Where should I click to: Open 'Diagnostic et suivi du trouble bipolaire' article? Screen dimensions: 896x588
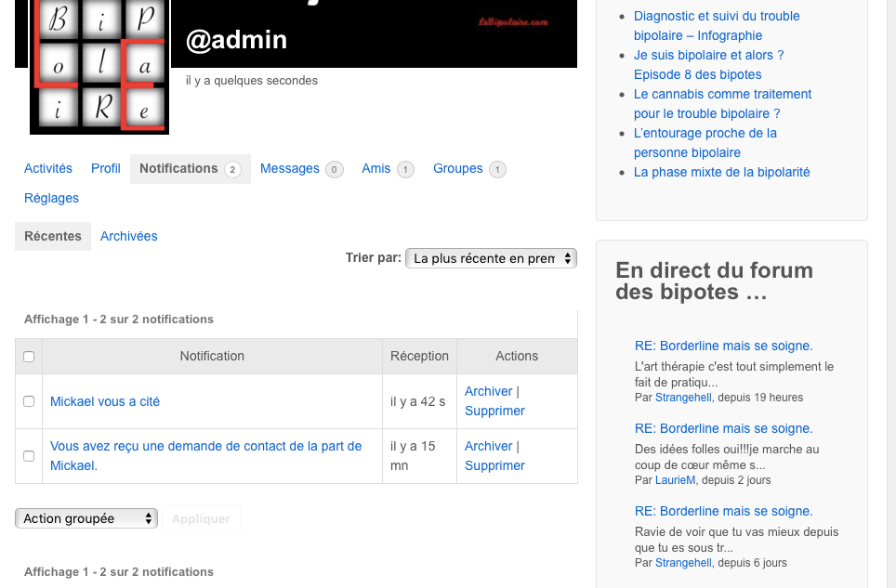pyautogui.click(x=717, y=26)
